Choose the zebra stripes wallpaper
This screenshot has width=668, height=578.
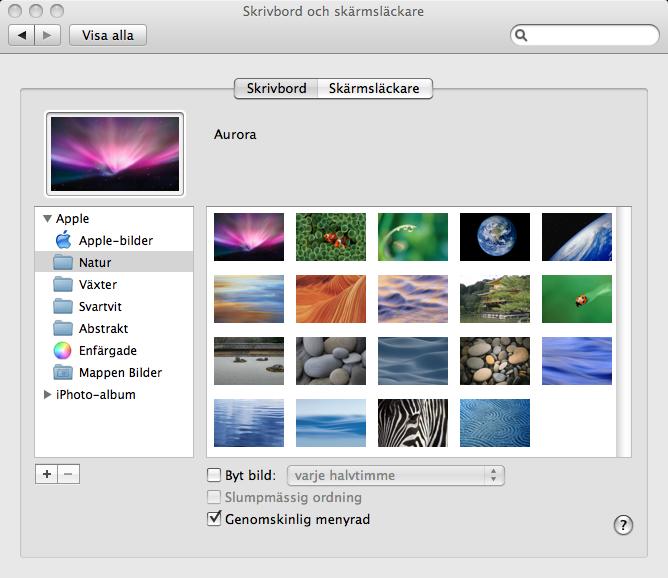[x=413, y=423]
